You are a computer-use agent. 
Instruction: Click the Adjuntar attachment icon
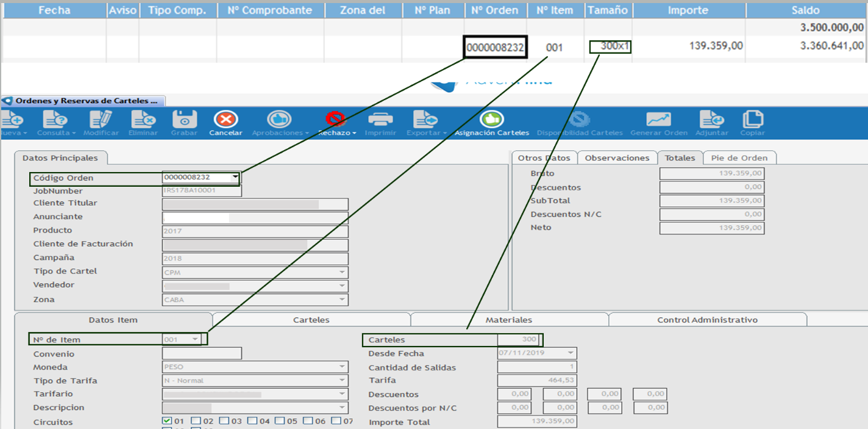(x=711, y=120)
